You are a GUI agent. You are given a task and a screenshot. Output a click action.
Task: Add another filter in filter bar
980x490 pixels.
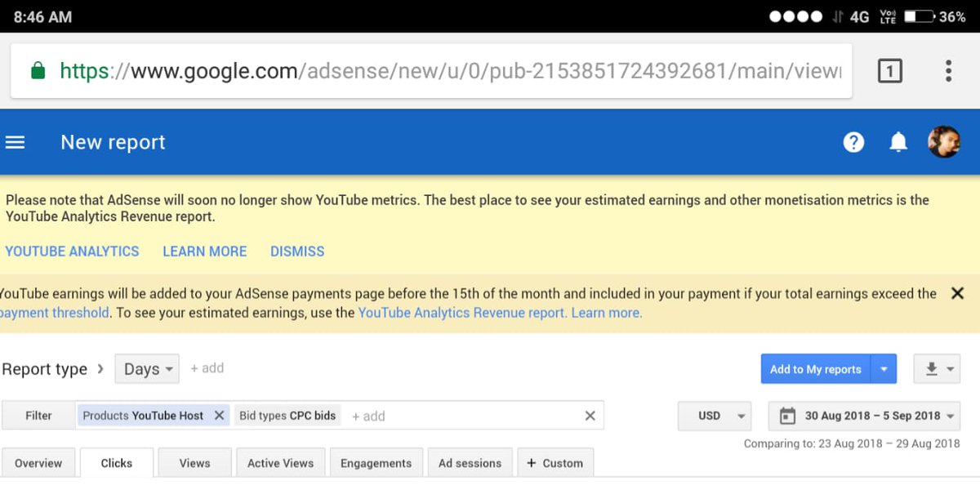click(368, 416)
